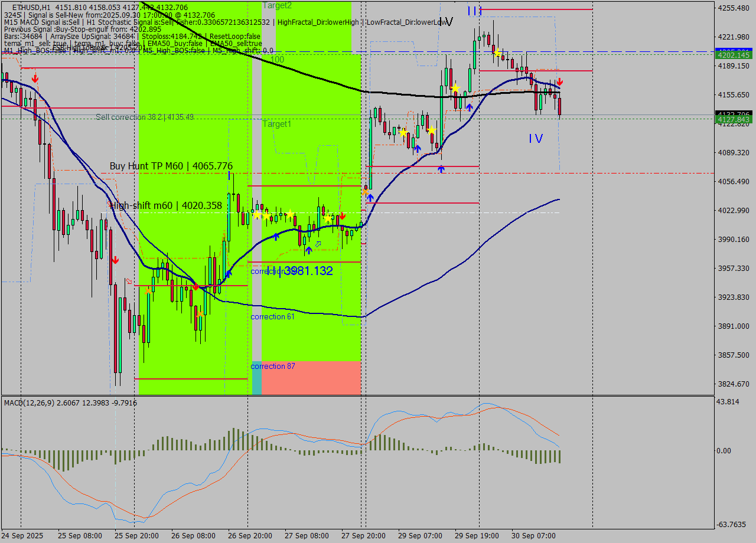The image size is (756, 543).
Task: Click the small hollow red arrow near 25 Sep 20:00
Action: [x=129, y=282]
